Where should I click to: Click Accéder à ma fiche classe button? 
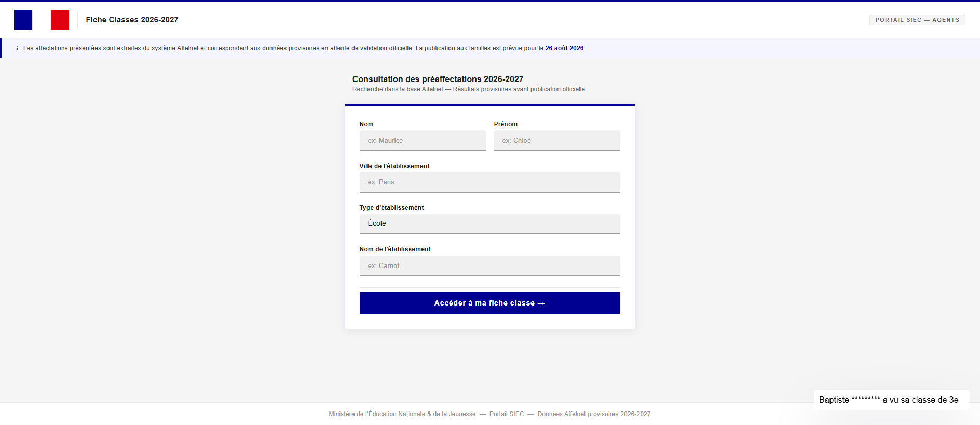coord(490,303)
